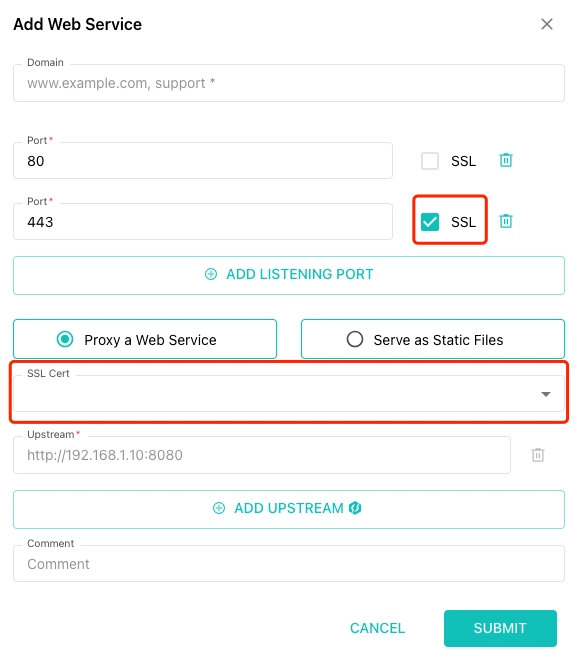Click the plus icon in Add Listening Port
Screen dimensions: 578x658
[211, 274]
